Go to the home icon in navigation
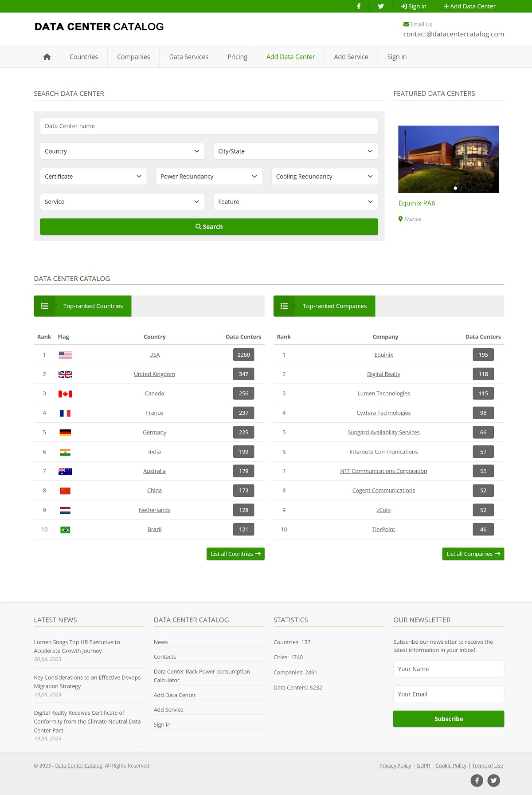The width and height of the screenshot is (532, 795). pyautogui.click(x=47, y=57)
